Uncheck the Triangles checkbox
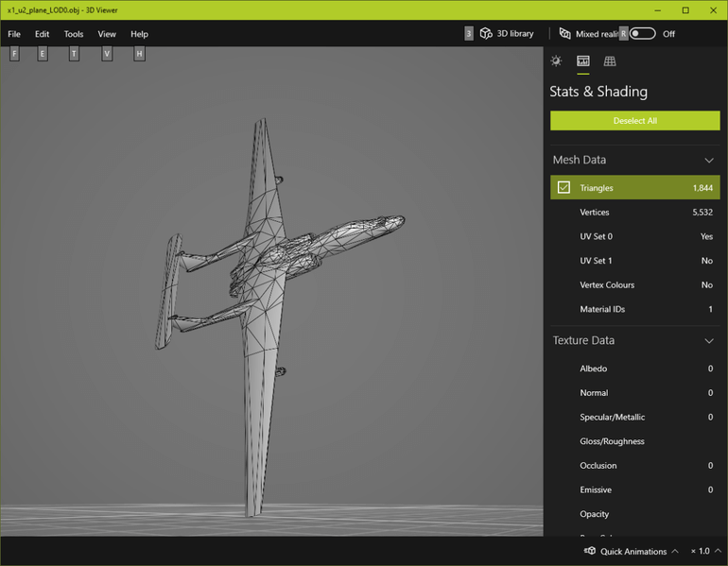The height and width of the screenshot is (566, 728). (x=563, y=187)
